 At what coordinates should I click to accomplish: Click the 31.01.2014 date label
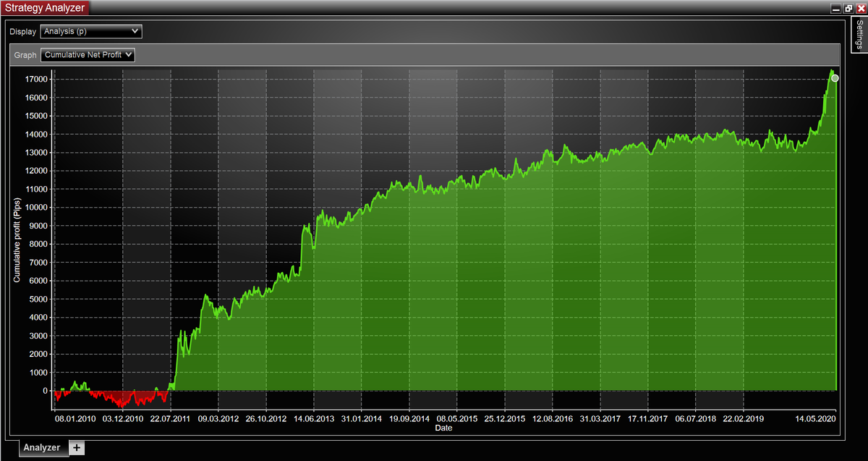[x=362, y=418]
